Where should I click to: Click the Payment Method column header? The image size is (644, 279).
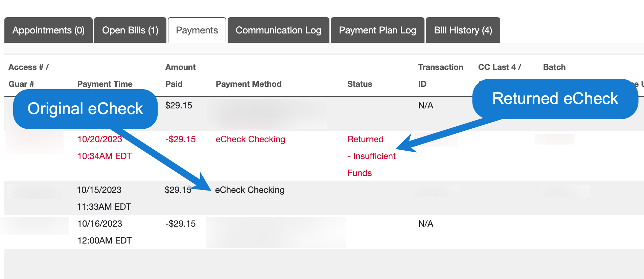tap(249, 84)
